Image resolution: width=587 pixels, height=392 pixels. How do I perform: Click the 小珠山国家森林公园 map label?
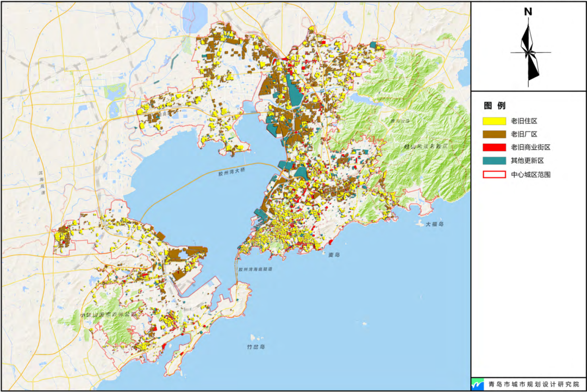click(x=108, y=314)
